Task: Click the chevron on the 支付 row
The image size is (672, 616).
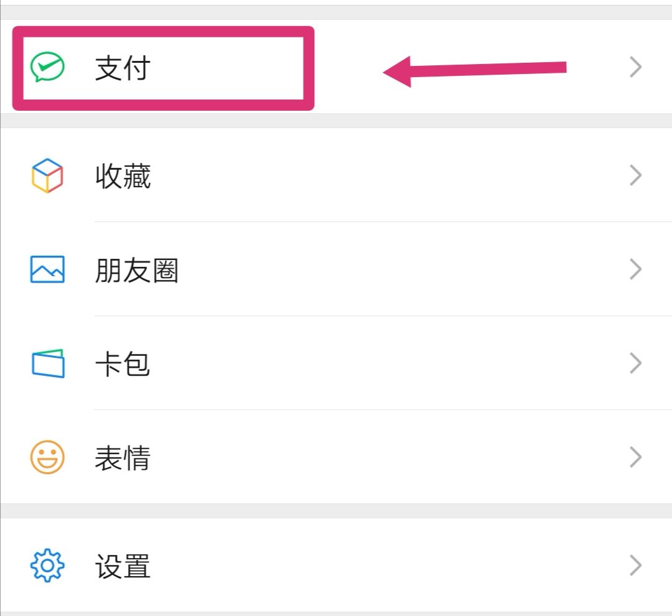Action: 635,67
